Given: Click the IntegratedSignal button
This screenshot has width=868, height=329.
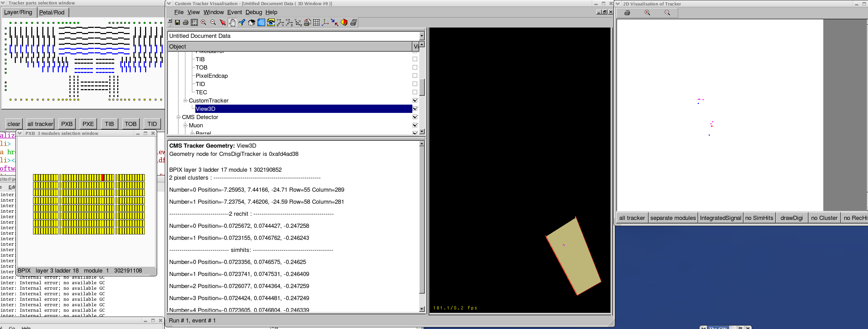Looking at the screenshot, I should [720, 218].
